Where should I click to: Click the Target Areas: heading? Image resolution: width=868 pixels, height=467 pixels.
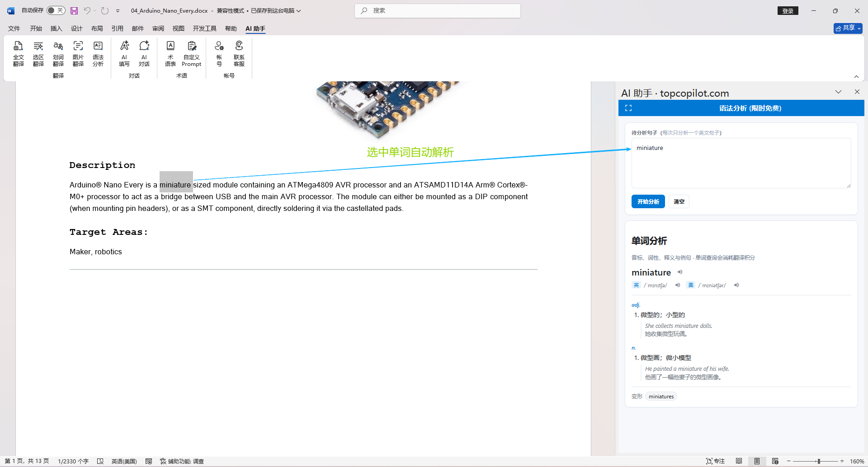pyautogui.click(x=108, y=232)
